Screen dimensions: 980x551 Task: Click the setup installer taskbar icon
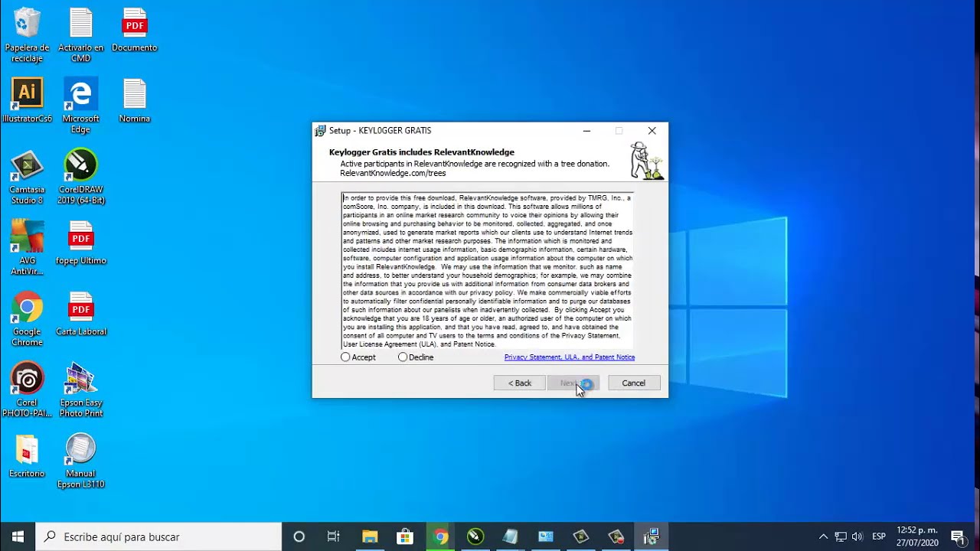[651, 536]
